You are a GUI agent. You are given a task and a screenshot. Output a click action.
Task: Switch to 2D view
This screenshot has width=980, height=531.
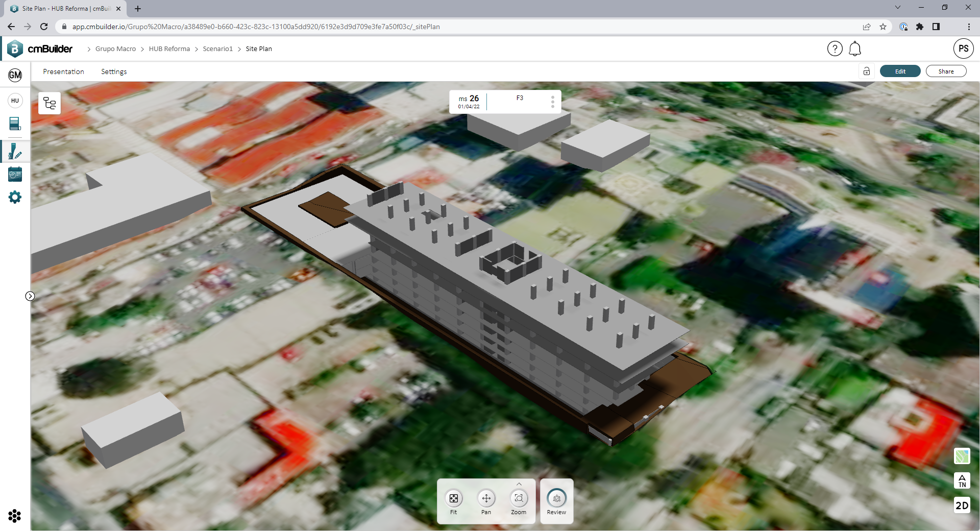(962, 505)
